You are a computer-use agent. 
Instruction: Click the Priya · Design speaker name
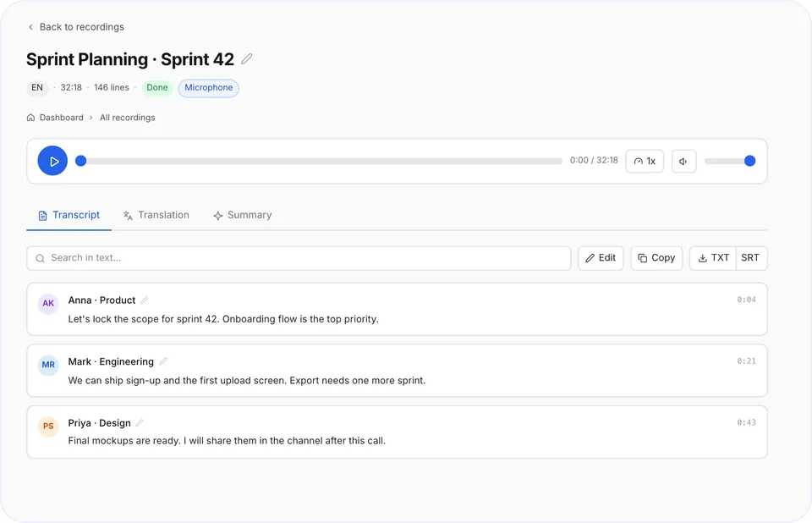[x=100, y=423]
